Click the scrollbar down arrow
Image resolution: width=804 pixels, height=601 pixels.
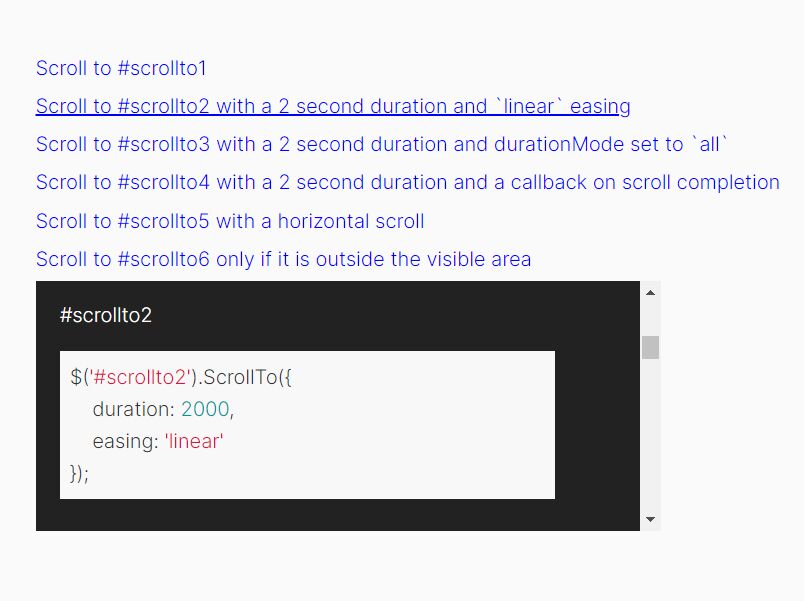(650, 519)
